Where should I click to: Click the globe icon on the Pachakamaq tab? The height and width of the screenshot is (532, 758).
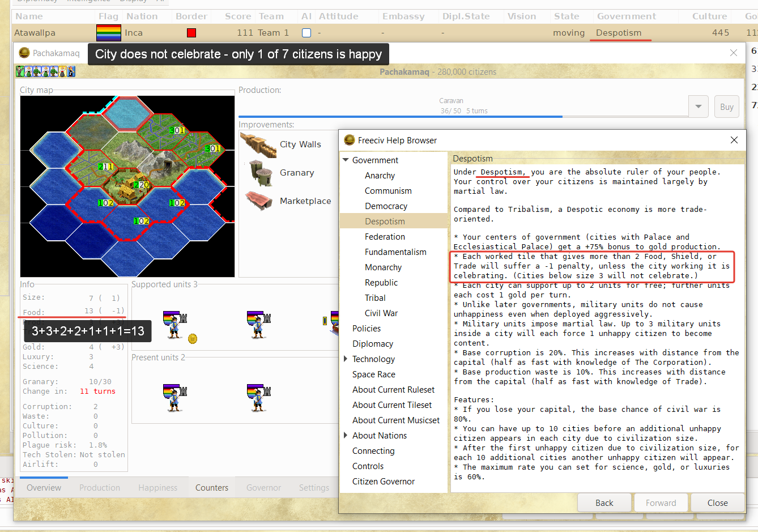(24, 53)
